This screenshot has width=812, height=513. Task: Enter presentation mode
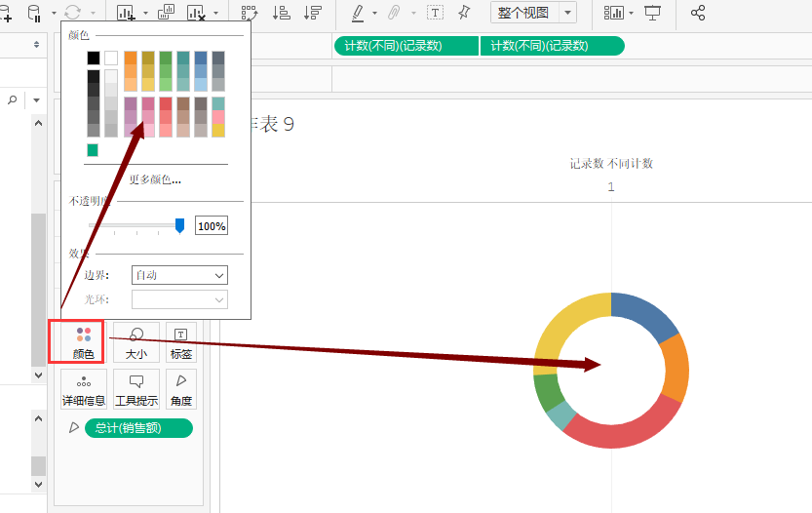tap(652, 13)
